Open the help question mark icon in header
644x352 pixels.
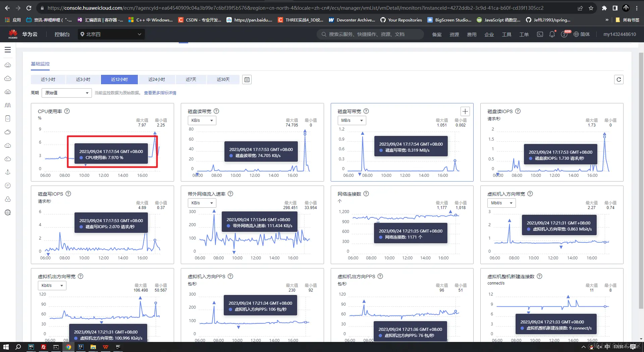click(x=564, y=34)
